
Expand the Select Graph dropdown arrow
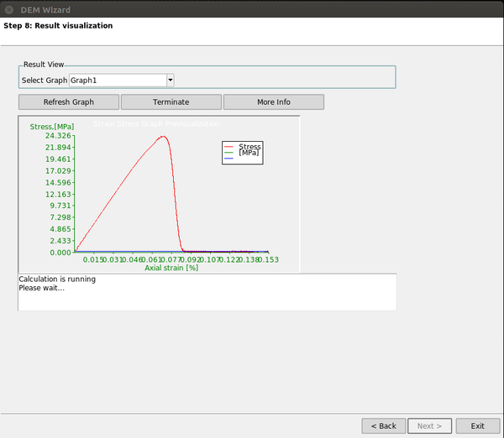click(x=170, y=81)
